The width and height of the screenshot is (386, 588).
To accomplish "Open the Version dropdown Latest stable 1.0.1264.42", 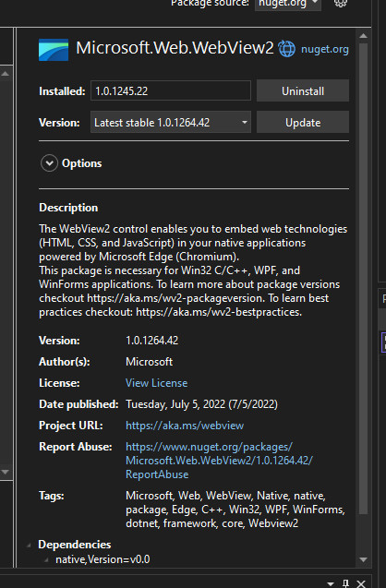I will click(x=171, y=122).
